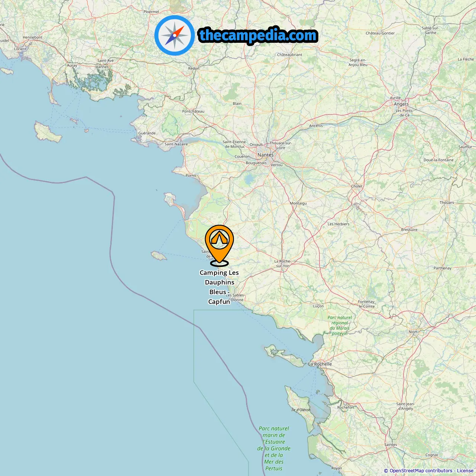Click the blue compass logo icon
476x476 pixels.
(174, 35)
